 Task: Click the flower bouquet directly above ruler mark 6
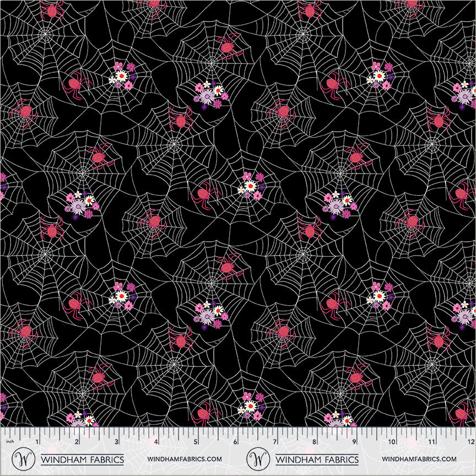251,406
